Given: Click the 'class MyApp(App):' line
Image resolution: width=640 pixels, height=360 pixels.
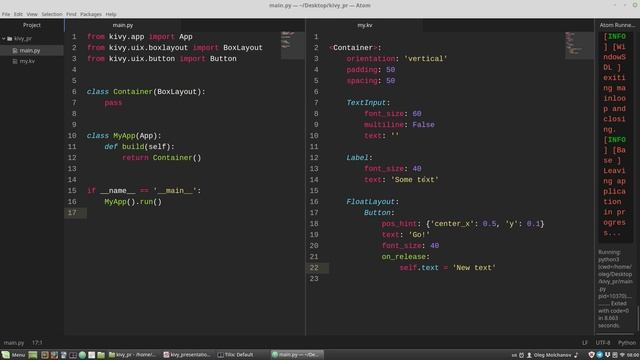Looking at the screenshot, I should tap(124, 136).
